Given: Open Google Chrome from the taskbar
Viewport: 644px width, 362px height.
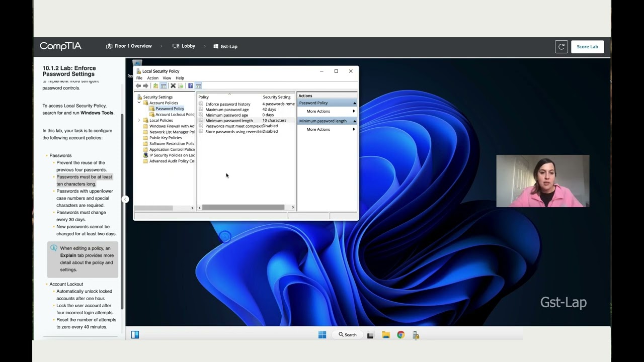Looking at the screenshot, I should tap(401, 335).
